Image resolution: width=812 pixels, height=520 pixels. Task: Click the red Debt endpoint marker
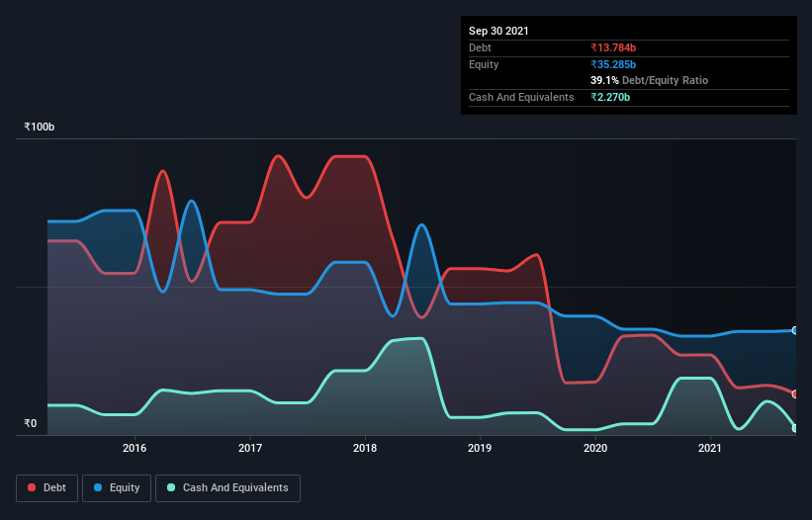[795, 394]
